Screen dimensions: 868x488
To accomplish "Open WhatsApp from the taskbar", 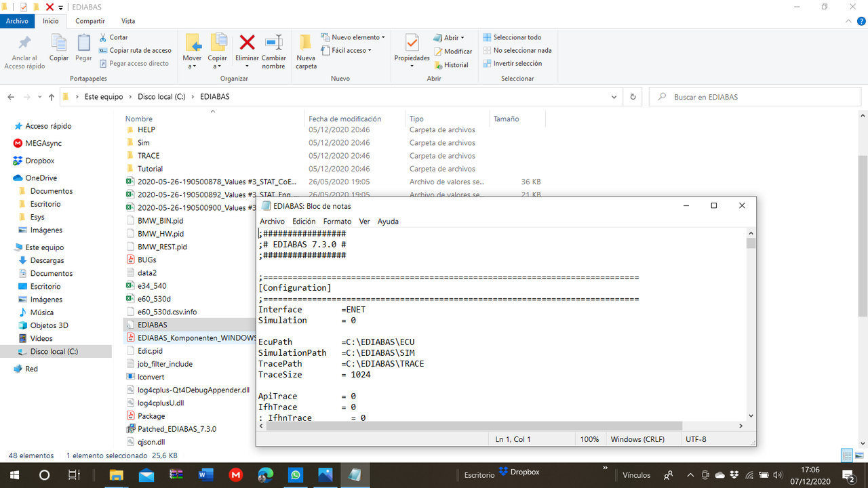I will (295, 475).
